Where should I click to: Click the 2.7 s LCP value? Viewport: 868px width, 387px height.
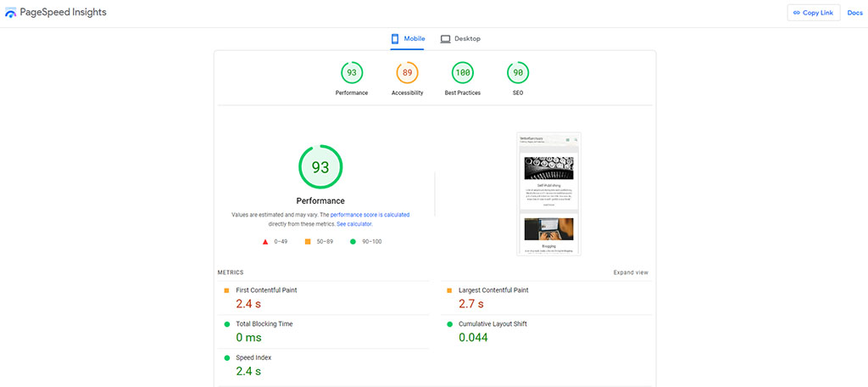[471, 304]
